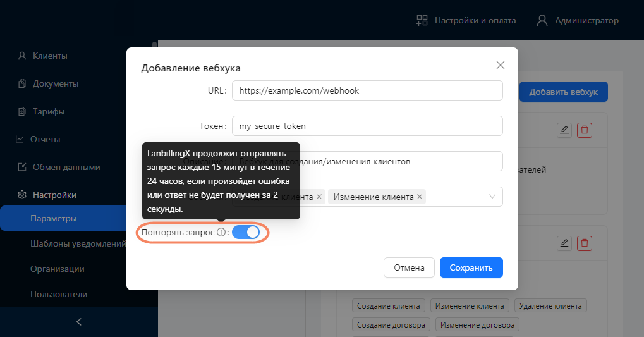Open 'Настройки и оплата' in the header
Image resolution: width=644 pixels, height=337 pixels.
point(475,20)
